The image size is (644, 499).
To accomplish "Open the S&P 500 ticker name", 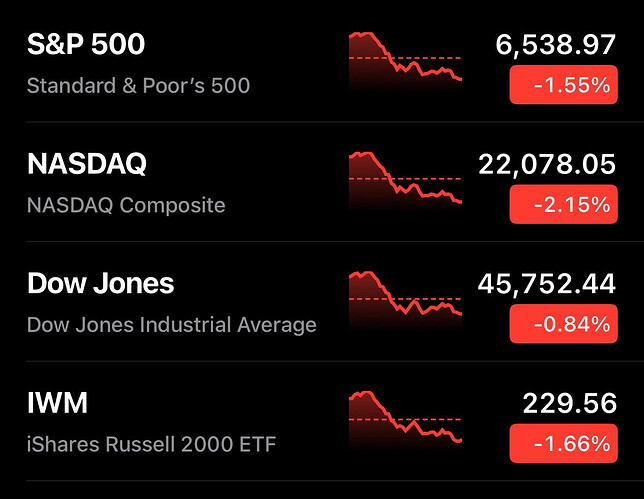I will [x=86, y=45].
